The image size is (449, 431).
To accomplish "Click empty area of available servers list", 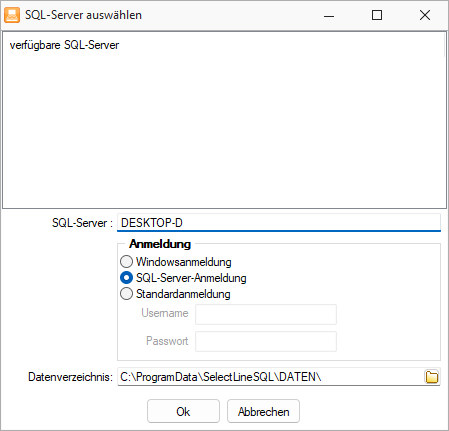I will (x=224, y=130).
